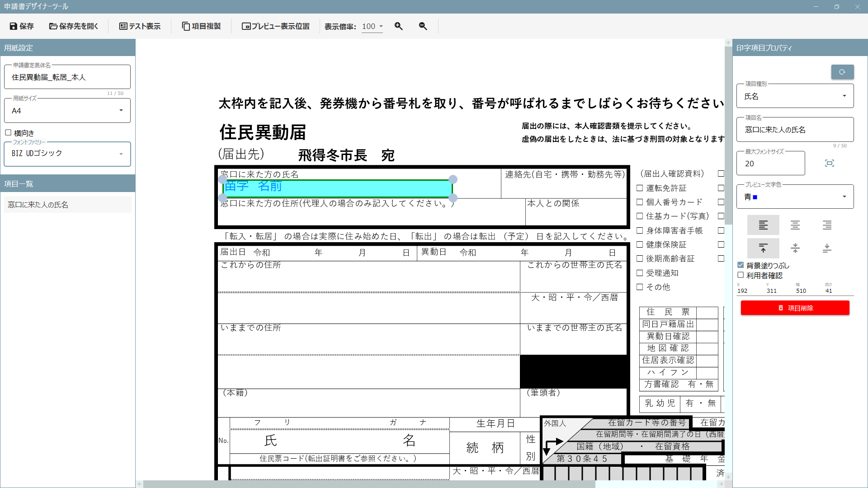Image resolution: width=868 pixels, height=488 pixels.
Task: Select the right text alignment icon
Action: (827, 225)
